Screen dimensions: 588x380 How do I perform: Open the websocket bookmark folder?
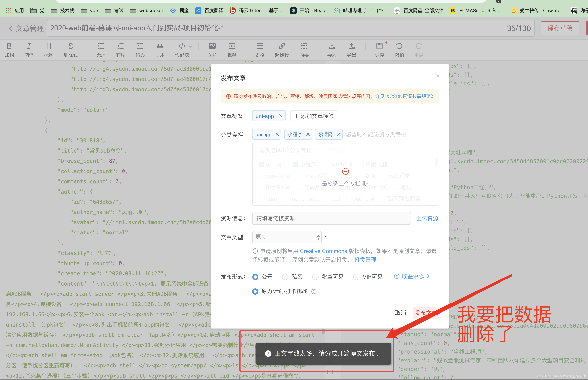[147, 10]
